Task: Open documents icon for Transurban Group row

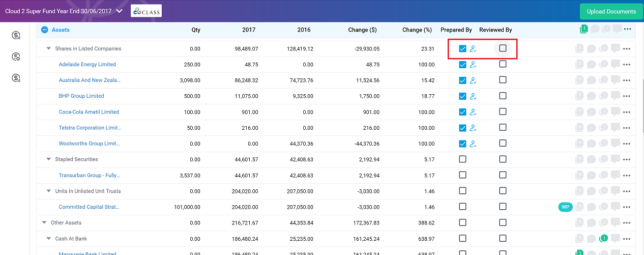Action: tap(579, 176)
